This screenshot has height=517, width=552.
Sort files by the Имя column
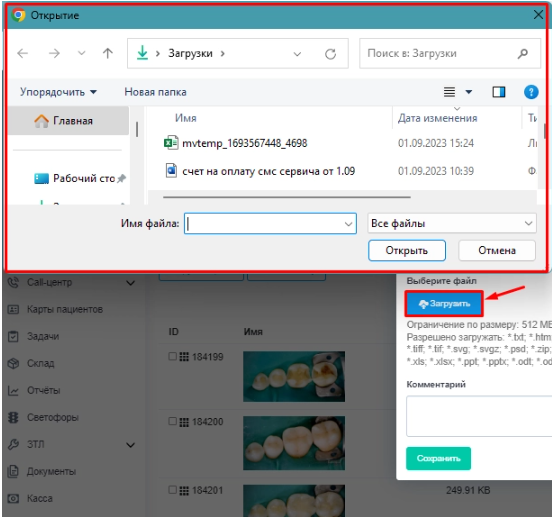coord(186,118)
